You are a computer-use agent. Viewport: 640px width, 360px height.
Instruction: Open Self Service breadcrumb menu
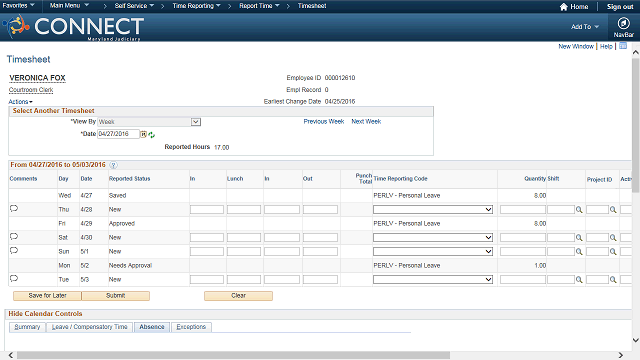[x=134, y=6]
